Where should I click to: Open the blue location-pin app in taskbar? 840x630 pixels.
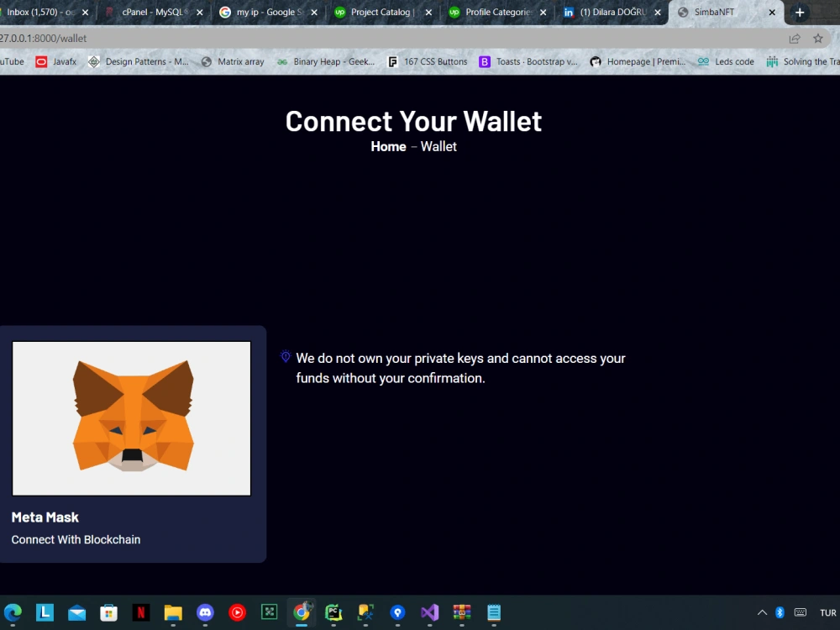point(397,612)
